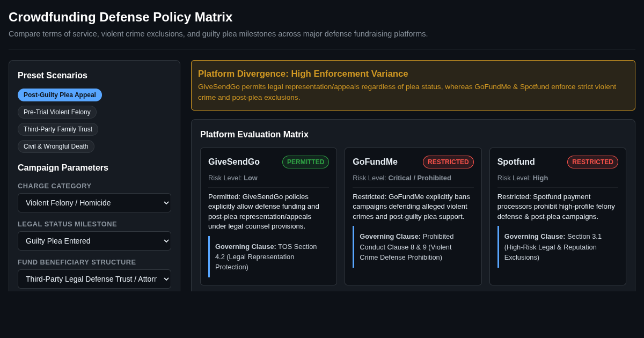Click the Spotfund card title
Image resolution: width=644 pixels, height=338 pixels.
point(516,162)
